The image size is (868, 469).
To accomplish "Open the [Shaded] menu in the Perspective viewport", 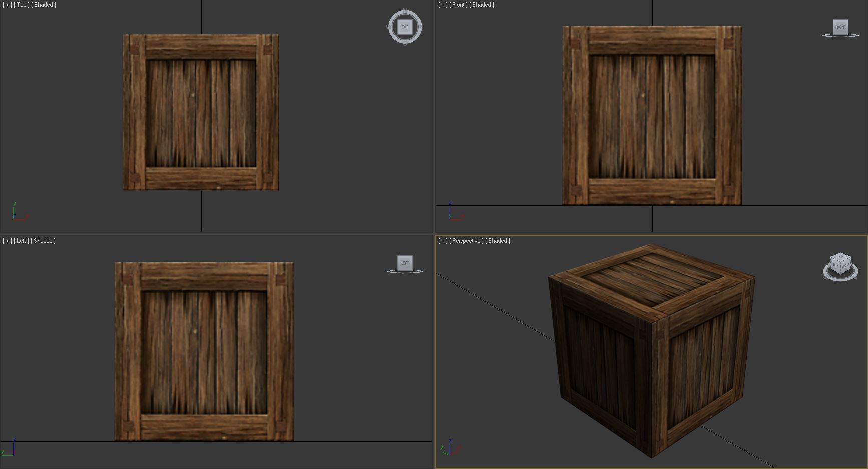I will click(498, 241).
